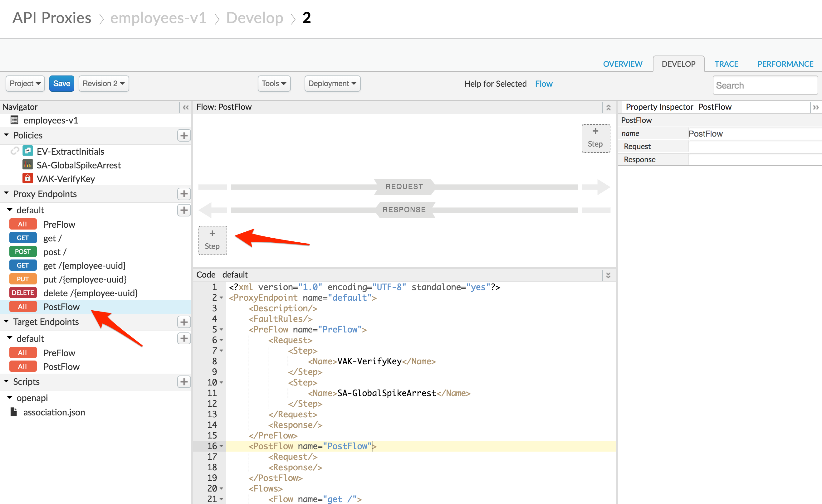
Task: Add a new policy with plus icon
Action: (184, 135)
